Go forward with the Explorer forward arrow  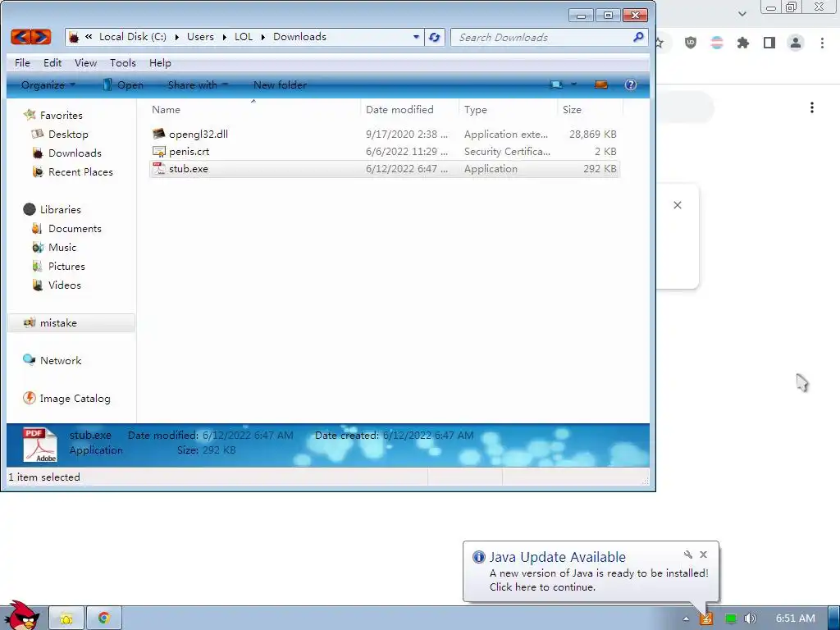click(x=41, y=37)
